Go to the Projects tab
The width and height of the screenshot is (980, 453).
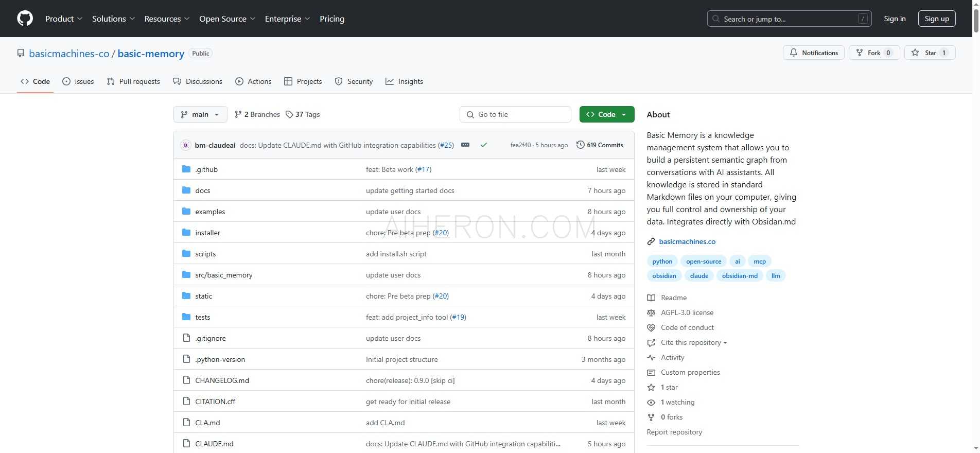click(303, 81)
